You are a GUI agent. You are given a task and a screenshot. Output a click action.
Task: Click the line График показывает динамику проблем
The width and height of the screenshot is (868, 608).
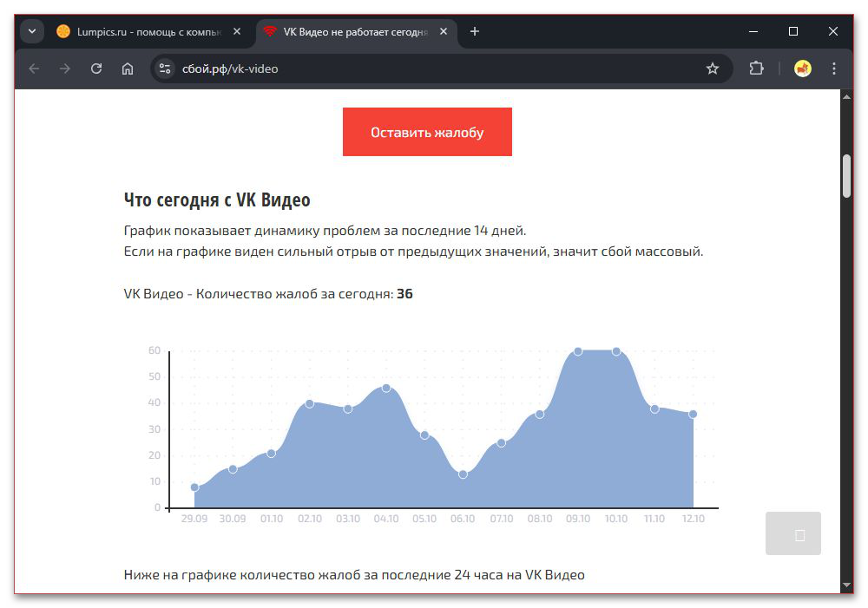325,231
